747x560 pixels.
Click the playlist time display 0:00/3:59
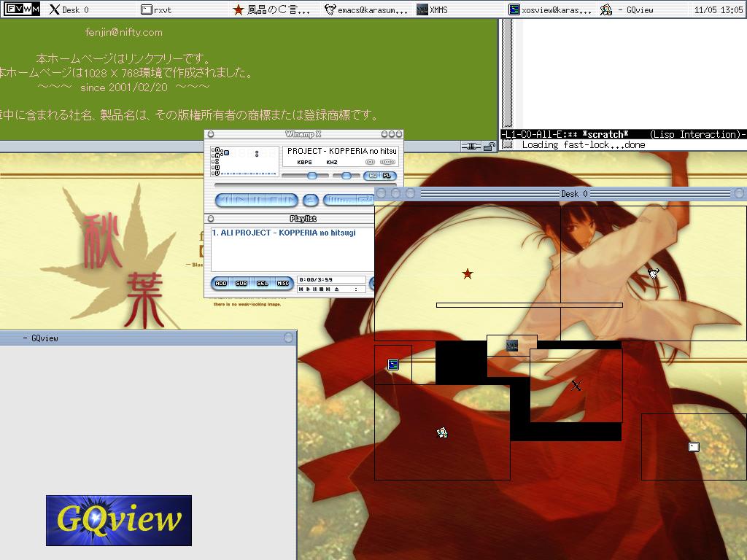coord(332,279)
